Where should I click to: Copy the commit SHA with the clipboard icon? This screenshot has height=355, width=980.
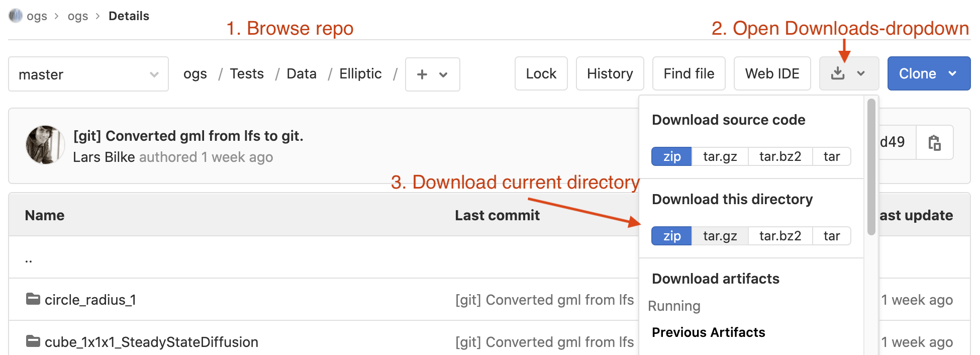934,143
